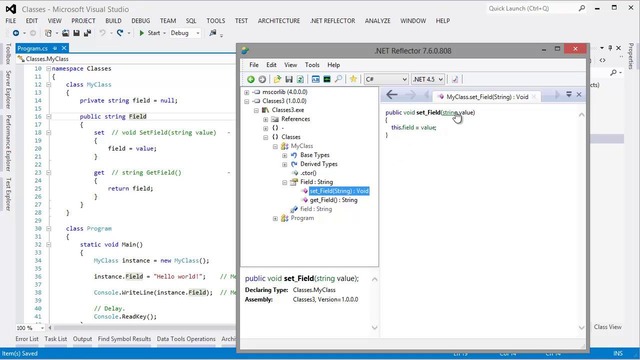
Task: Click the green Back arrow in Reflector toolbar
Action: 251,79
